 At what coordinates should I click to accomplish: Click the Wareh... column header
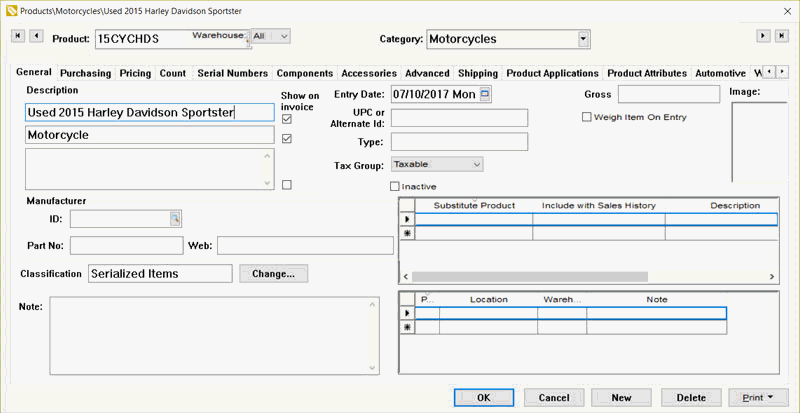[562, 300]
